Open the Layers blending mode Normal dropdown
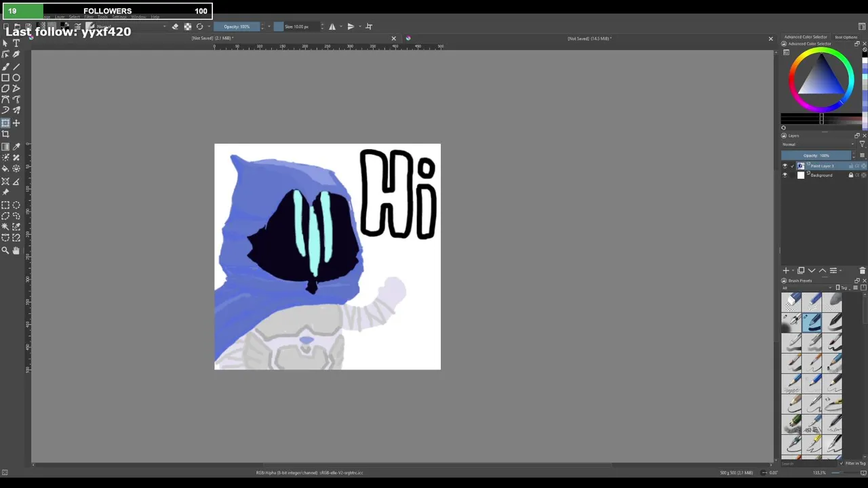Screen dimensions: 868x488 point(818,144)
